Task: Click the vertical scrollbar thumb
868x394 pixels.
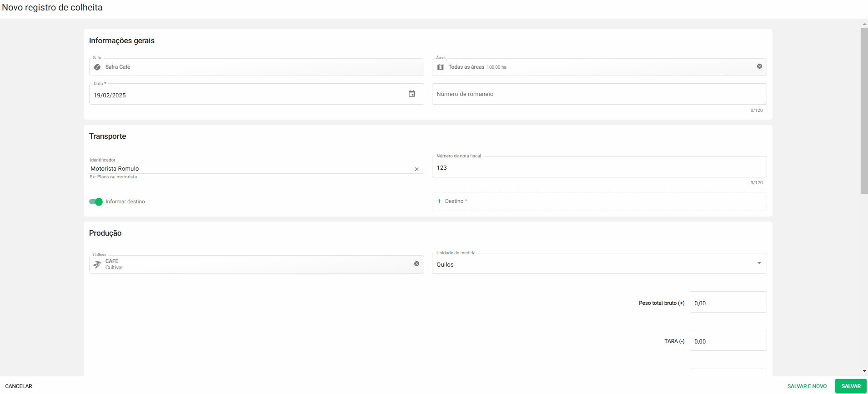Action: click(x=864, y=111)
